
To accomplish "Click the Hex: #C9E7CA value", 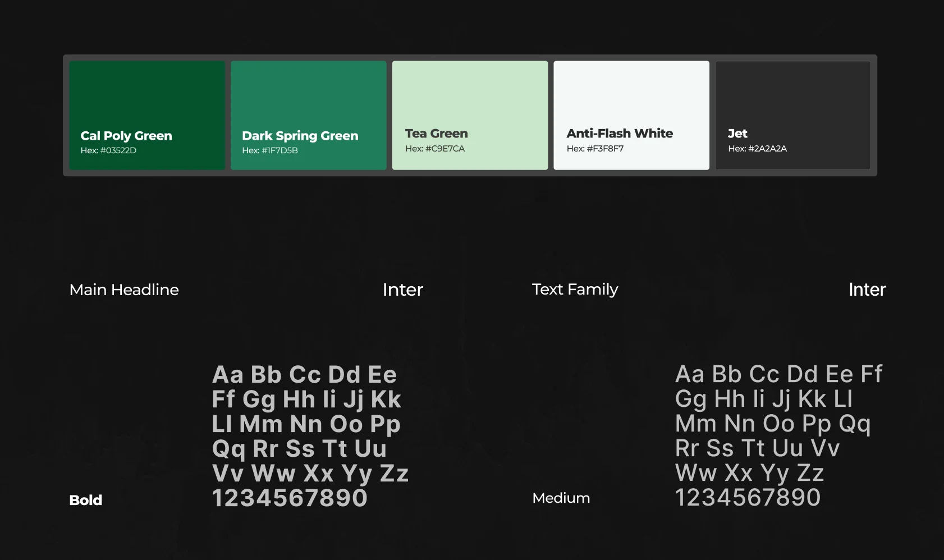I will (x=435, y=149).
